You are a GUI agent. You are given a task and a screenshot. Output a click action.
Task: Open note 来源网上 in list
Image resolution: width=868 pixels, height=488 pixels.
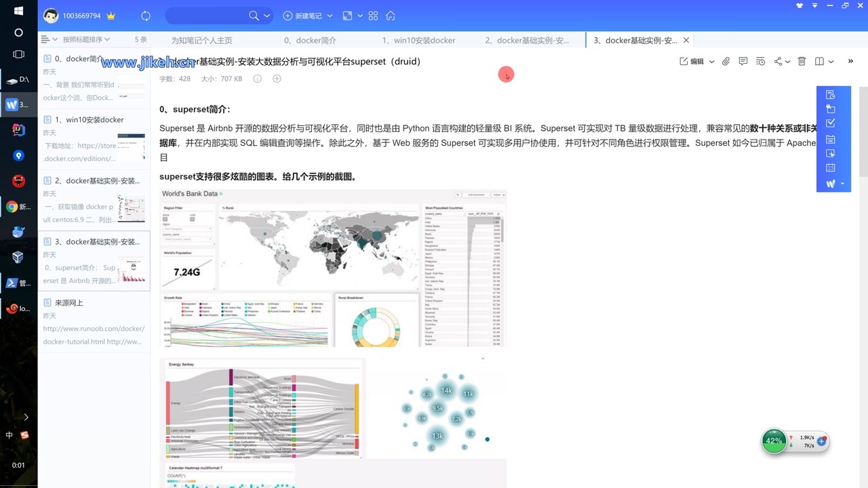click(x=94, y=322)
